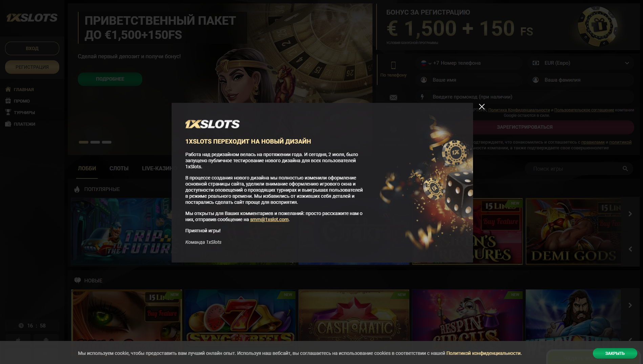Select the email envelope registration icon
This screenshot has width=643, height=364.
[x=393, y=98]
